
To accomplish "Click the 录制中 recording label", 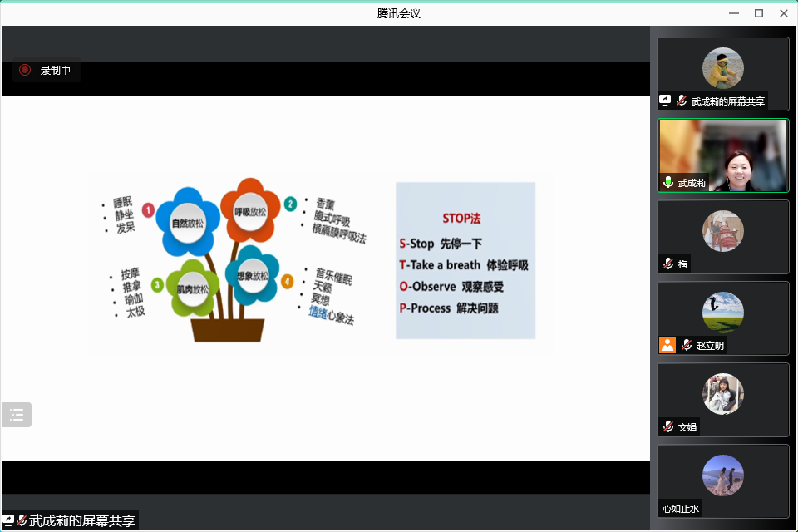I will [x=56, y=71].
